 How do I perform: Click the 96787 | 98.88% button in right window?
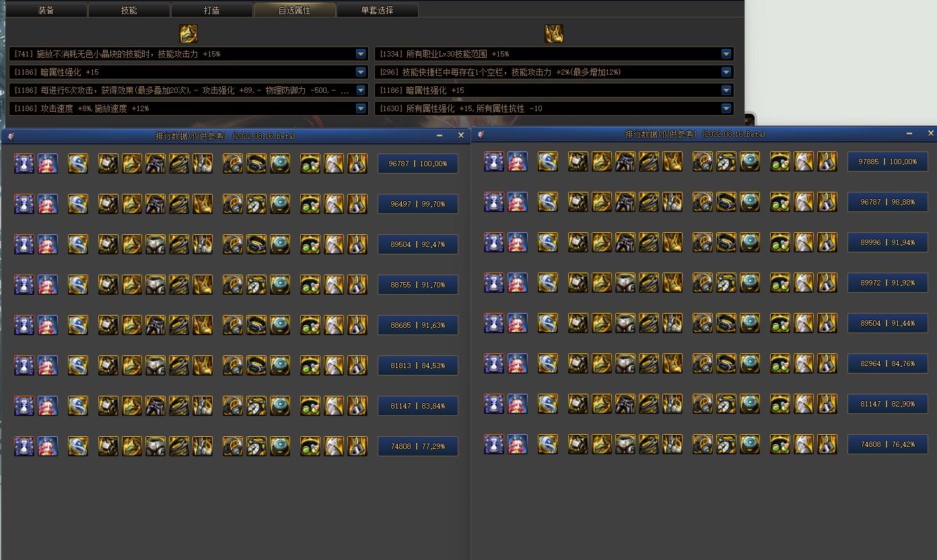click(x=888, y=202)
